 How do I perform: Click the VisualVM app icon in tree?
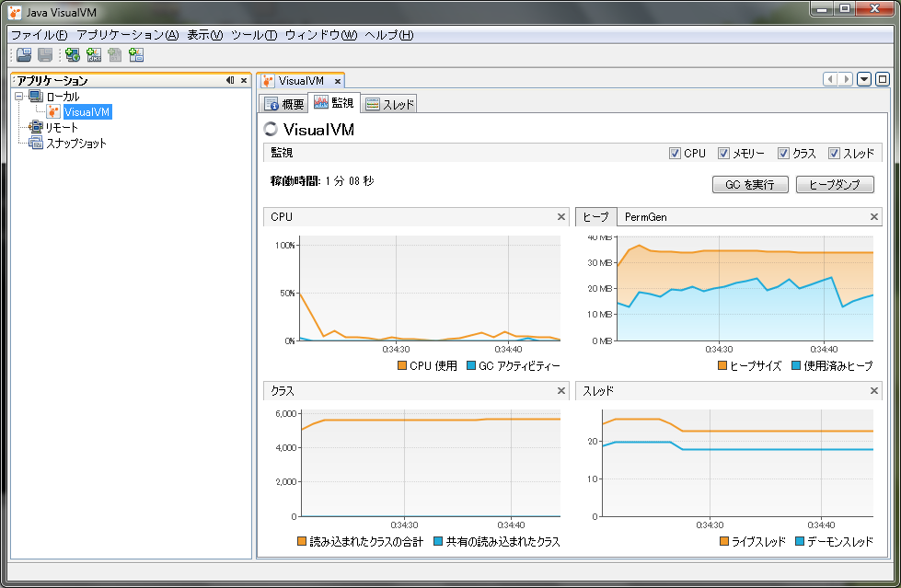pos(52,111)
